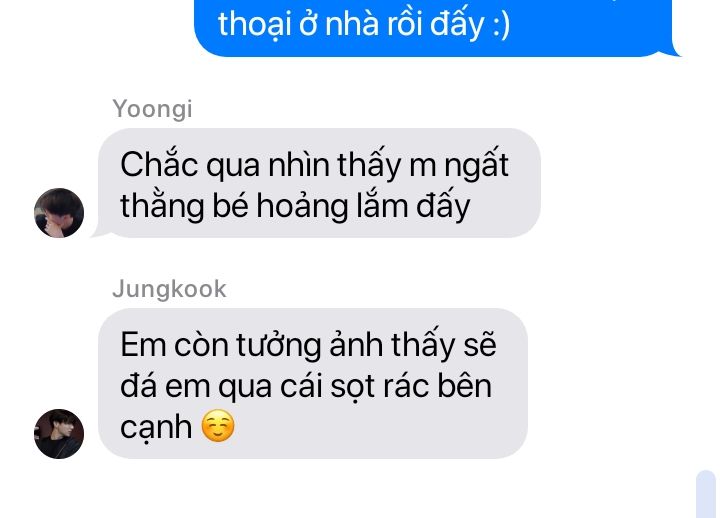Click the line "Em còn tưởng ảnh thấy sẽ"
Viewport: 720px width, 518px height.
[308, 344]
